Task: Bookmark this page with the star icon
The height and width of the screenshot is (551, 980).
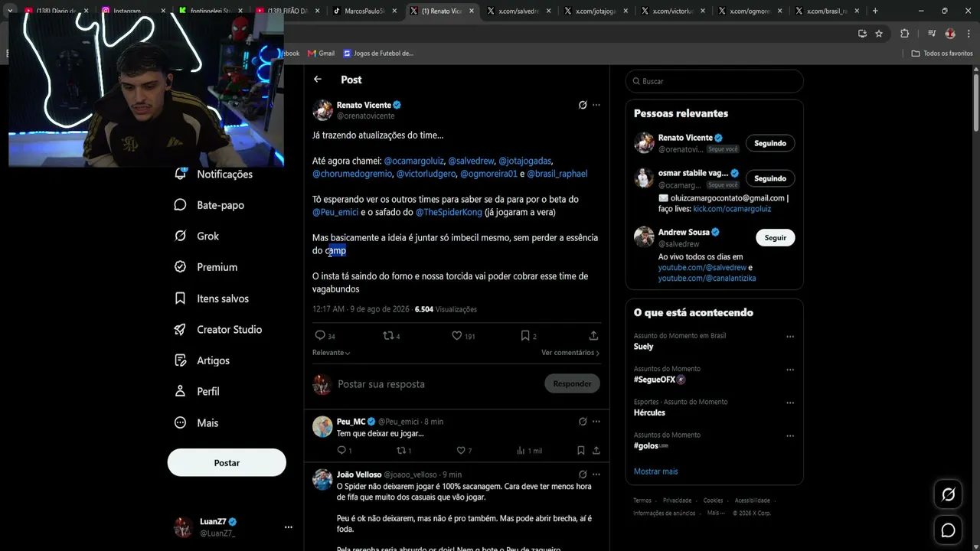Action: pos(879,34)
